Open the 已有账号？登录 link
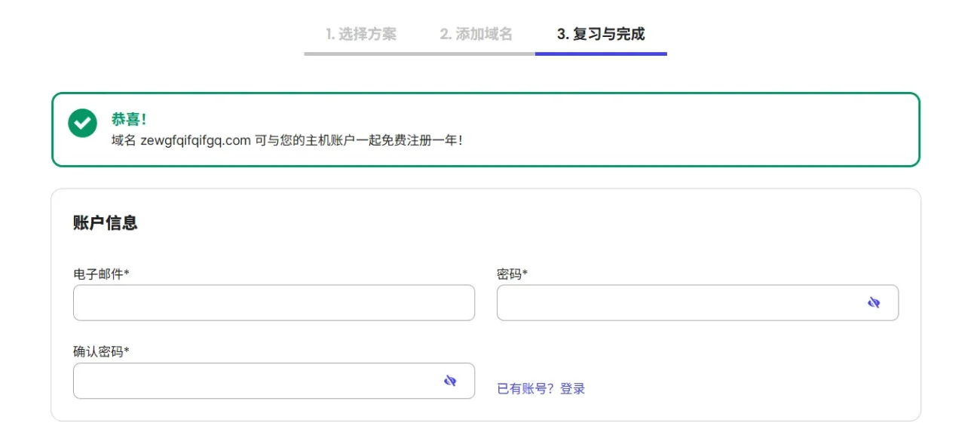The height and width of the screenshot is (441, 980). pyautogui.click(x=541, y=389)
